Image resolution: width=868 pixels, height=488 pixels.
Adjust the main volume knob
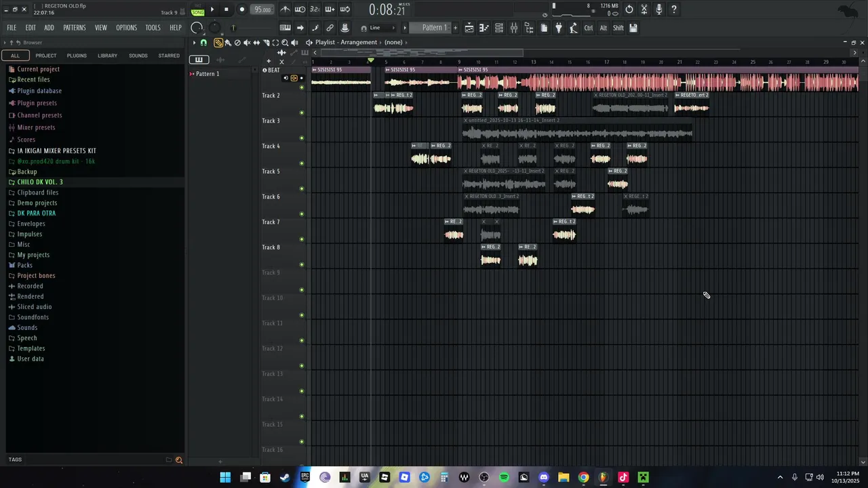tap(197, 28)
